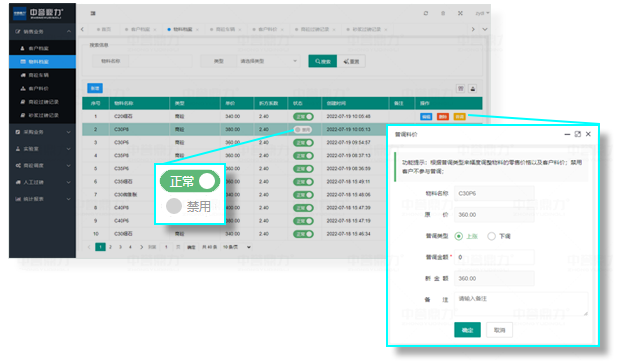Switch to the 客户档案 tab

pos(140,30)
